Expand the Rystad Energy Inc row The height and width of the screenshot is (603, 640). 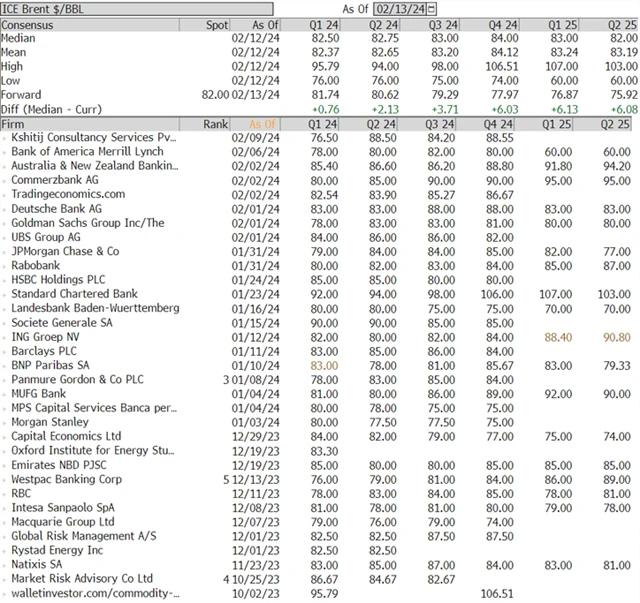point(5,550)
